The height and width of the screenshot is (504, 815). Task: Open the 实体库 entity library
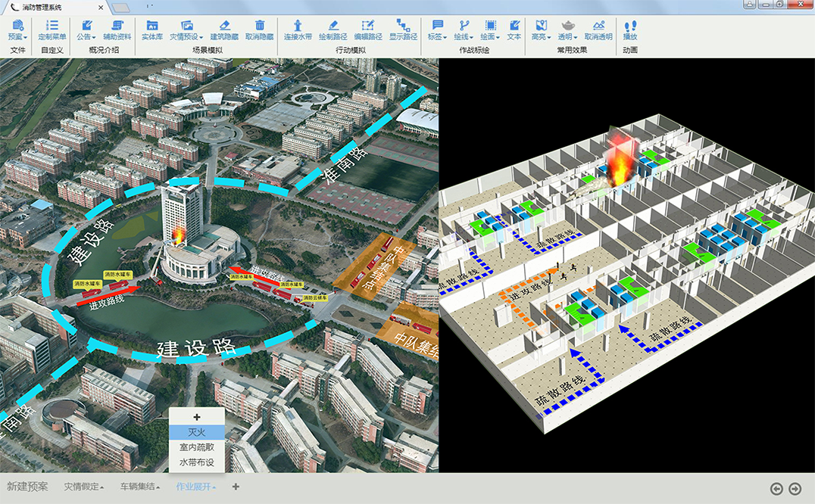(x=151, y=30)
